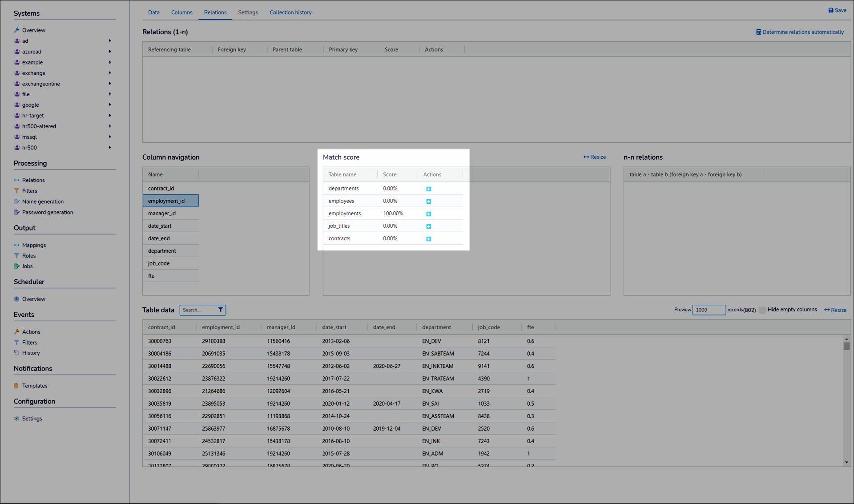The height and width of the screenshot is (504, 854).
Task: Click the Determine relations automatically calculator icon
Action: pyautogui.click(x=758, y=32)
